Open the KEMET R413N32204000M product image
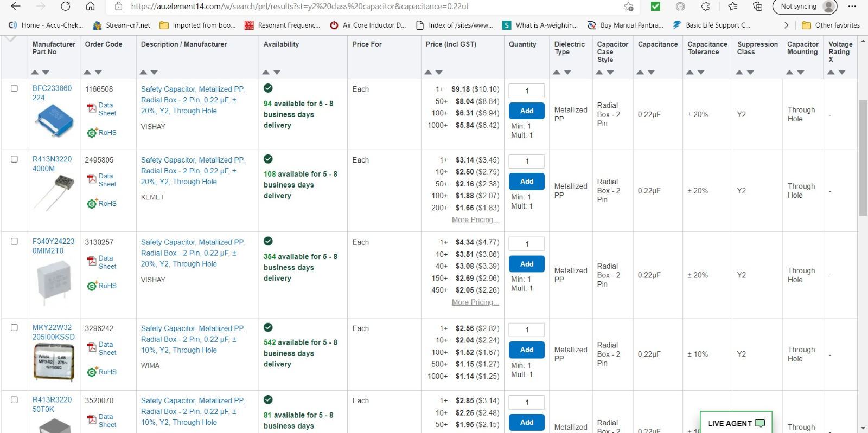The image size is (868, 433). [54, 192]
